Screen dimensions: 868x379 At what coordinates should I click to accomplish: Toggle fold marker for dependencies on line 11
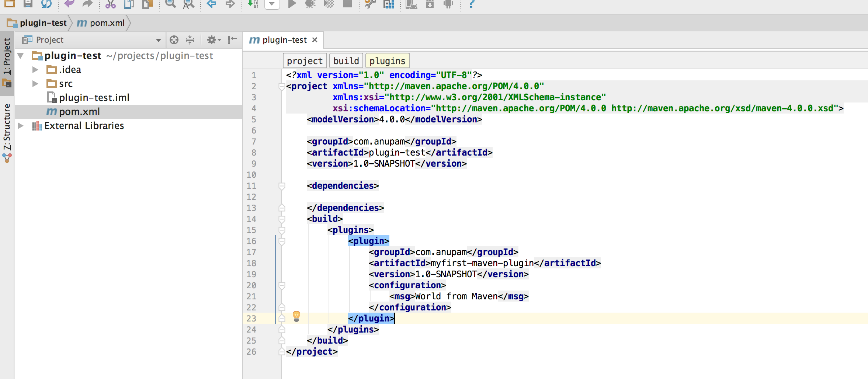pyautogui.click(x=282, y=186)
